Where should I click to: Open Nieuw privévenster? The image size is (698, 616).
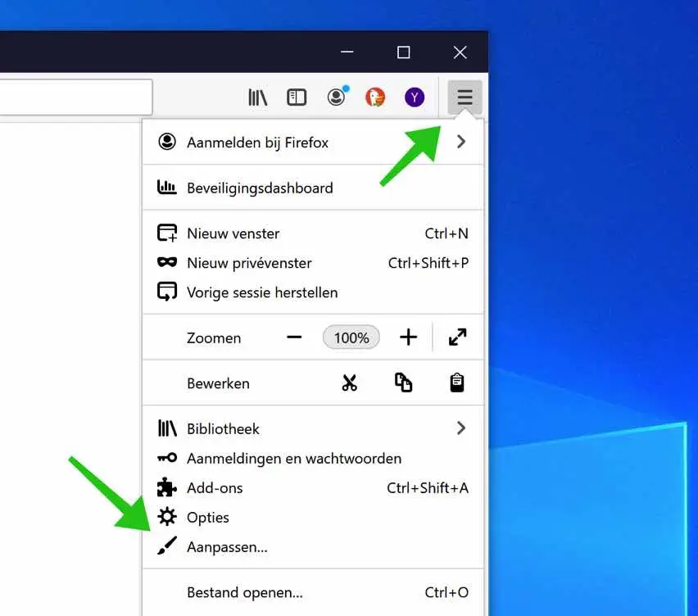[x=313, y=263]
